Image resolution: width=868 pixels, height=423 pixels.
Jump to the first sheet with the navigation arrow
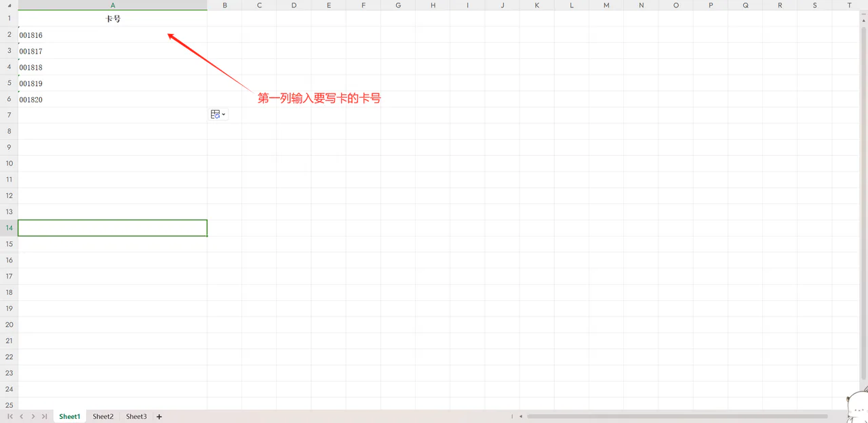pyautogui.click(x=9, y=416)
